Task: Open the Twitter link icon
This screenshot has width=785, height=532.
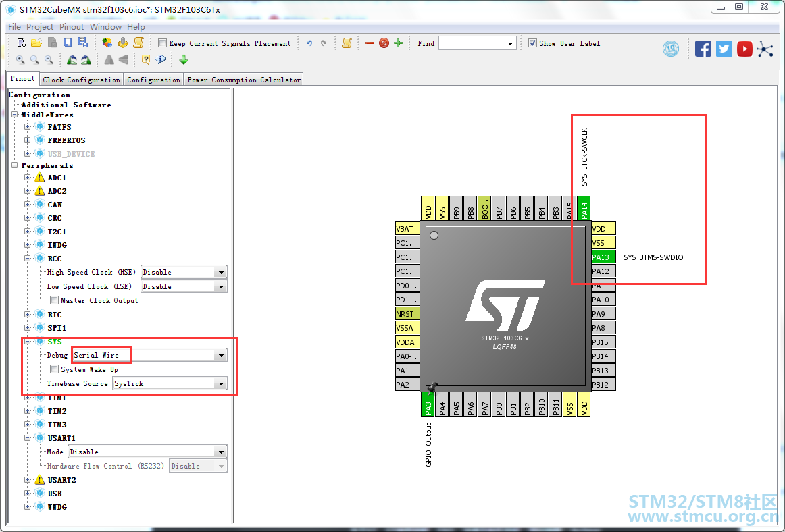Action: 724,49
